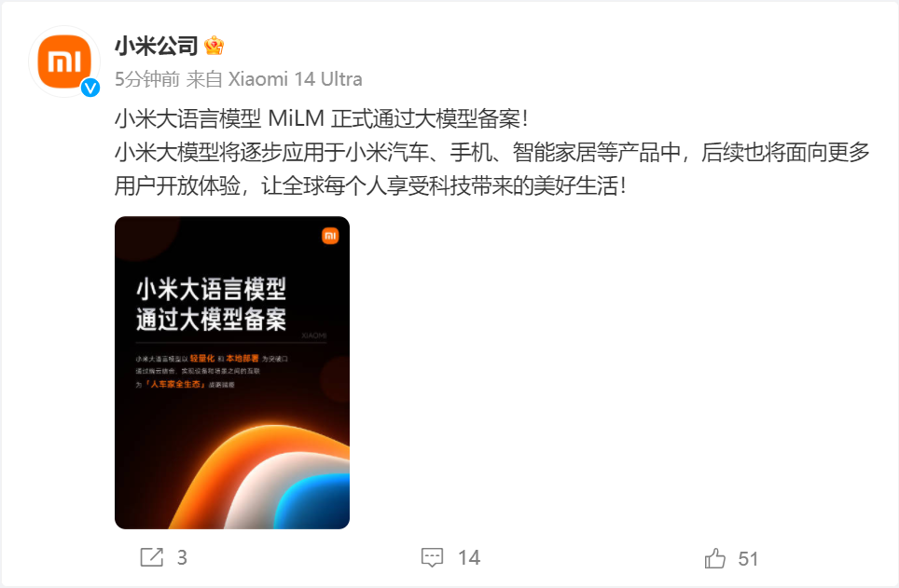The image size is (899, 588).
Task: Click orange 人车家全生态 text in poster
Action: (176, 384)
